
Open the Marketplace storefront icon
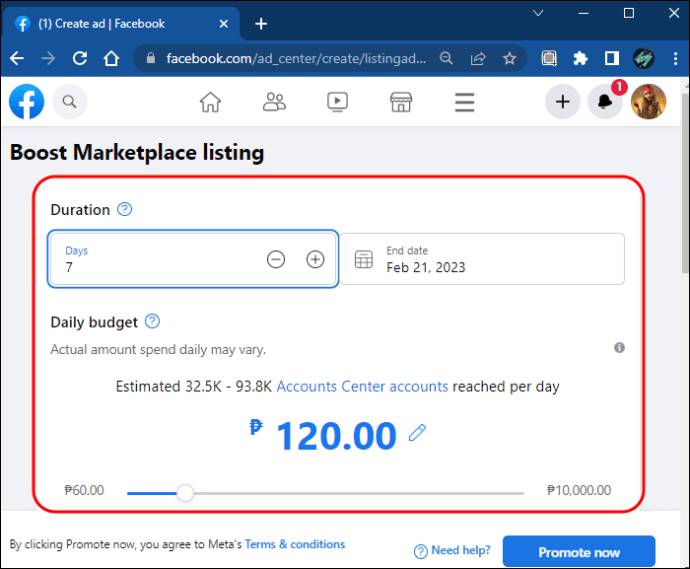pyautogui.click(x=401, y=102)
